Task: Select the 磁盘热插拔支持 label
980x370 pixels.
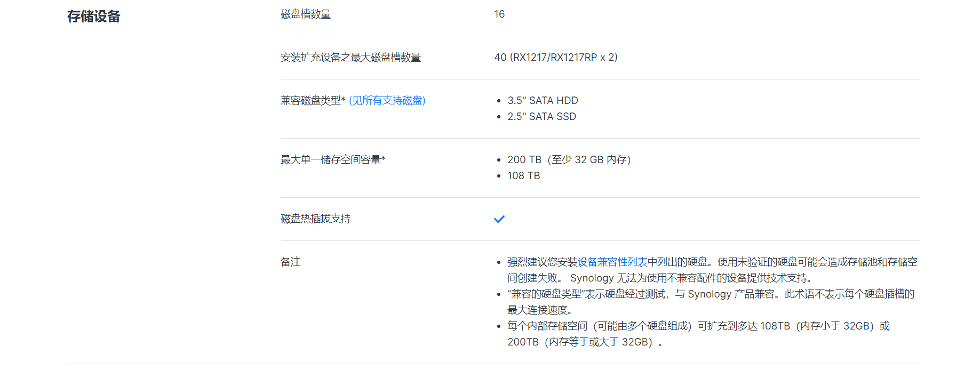Action: tap(316, 219)
